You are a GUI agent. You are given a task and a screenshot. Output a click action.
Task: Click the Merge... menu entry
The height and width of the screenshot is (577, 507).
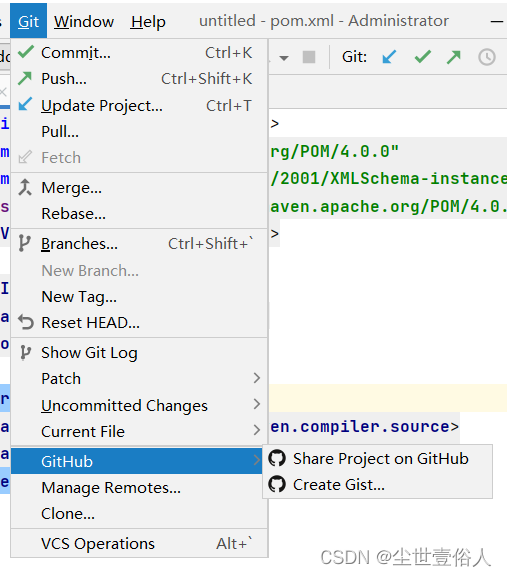[x=139, y=188]
